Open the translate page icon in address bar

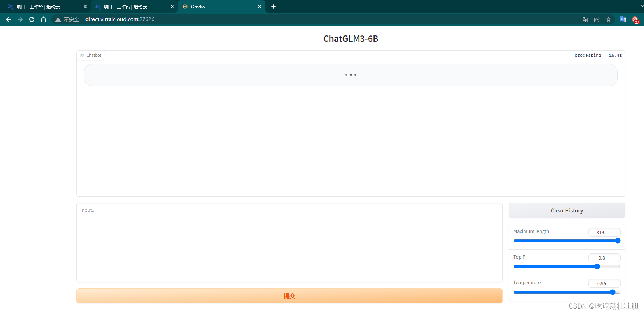point(585,19)
